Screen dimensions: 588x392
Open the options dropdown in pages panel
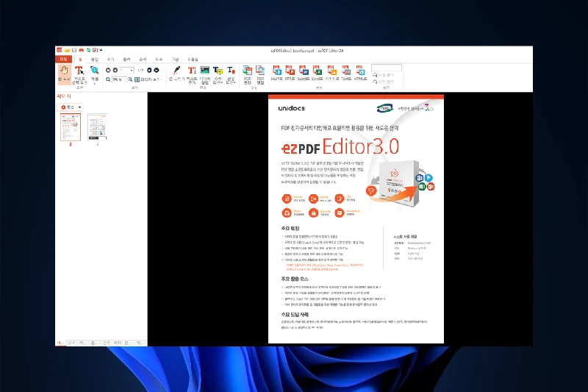tap(71, 107)
